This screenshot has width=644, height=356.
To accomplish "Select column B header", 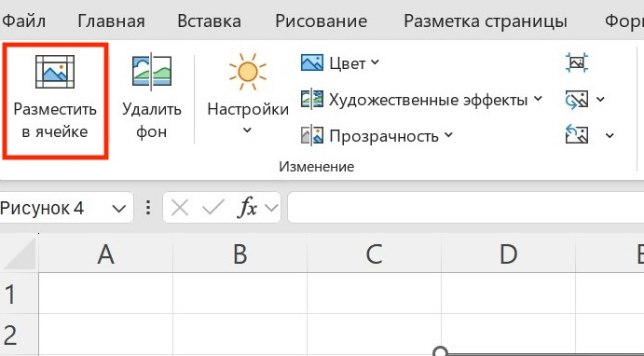I will click(x=240, y=254).
